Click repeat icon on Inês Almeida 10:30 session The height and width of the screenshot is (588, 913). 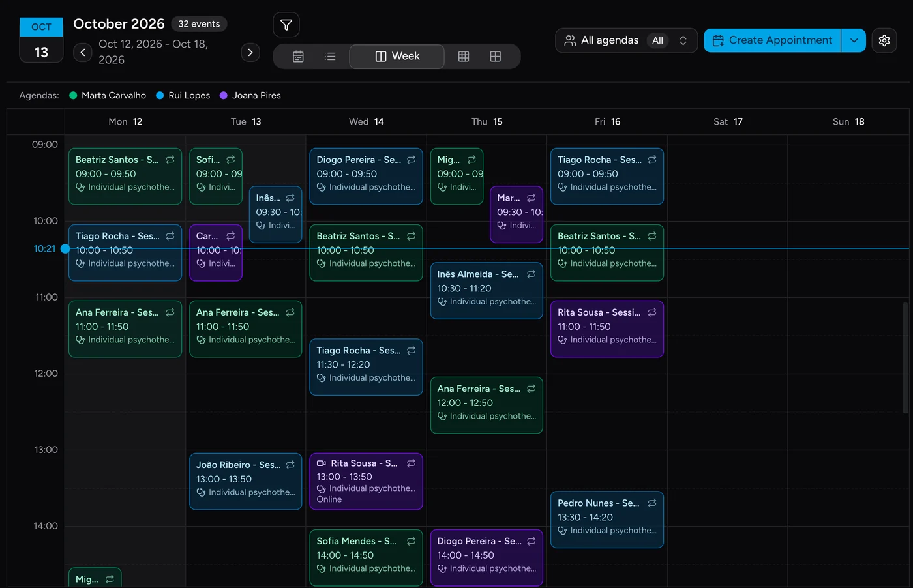531,274
